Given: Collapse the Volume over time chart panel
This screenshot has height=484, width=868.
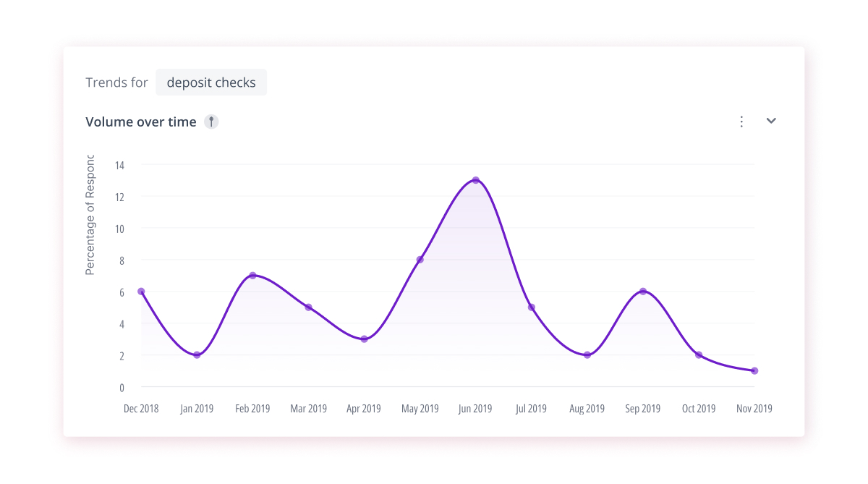Looking at the screenshot, I should tap(771, 121).
